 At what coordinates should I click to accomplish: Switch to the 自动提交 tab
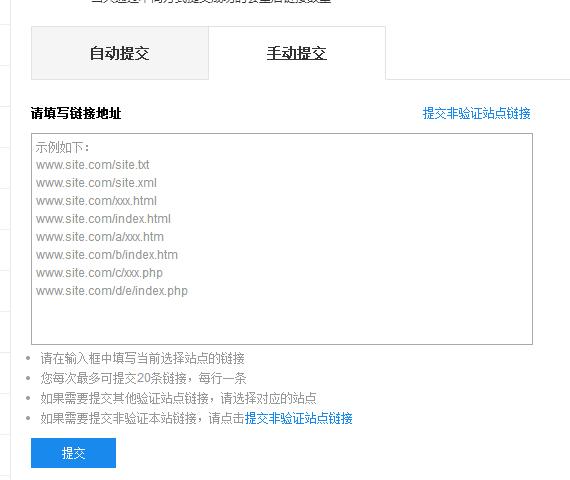coord(120,53)
